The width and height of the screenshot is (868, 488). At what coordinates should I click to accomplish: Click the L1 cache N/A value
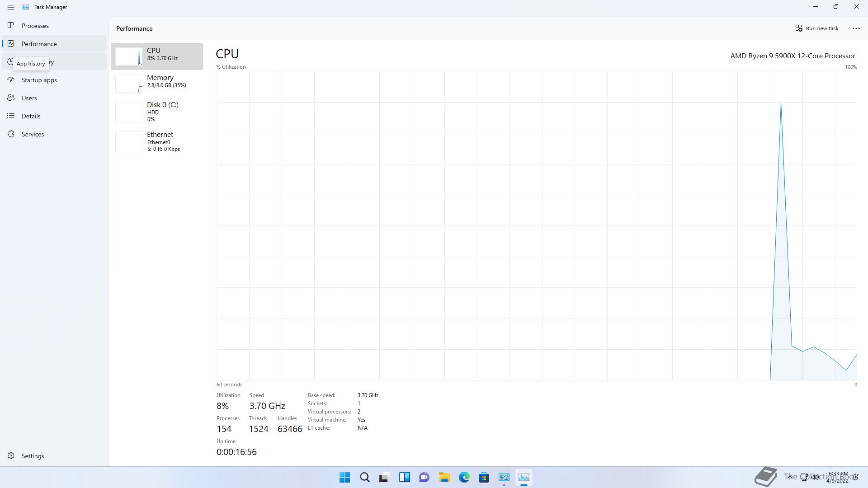tap(362, 428)
